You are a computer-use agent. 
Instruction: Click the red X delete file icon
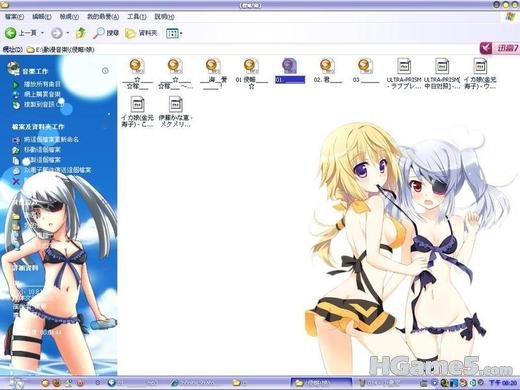(16, 181)
